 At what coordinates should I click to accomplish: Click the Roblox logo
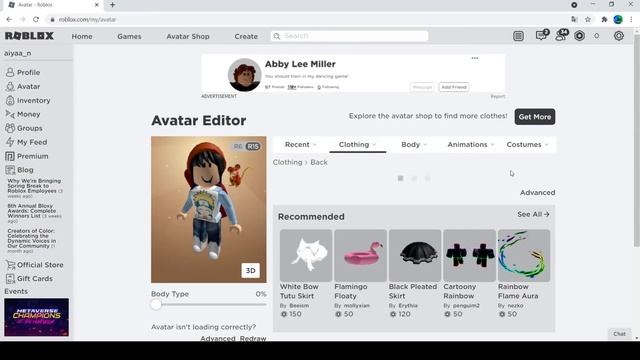29,36
